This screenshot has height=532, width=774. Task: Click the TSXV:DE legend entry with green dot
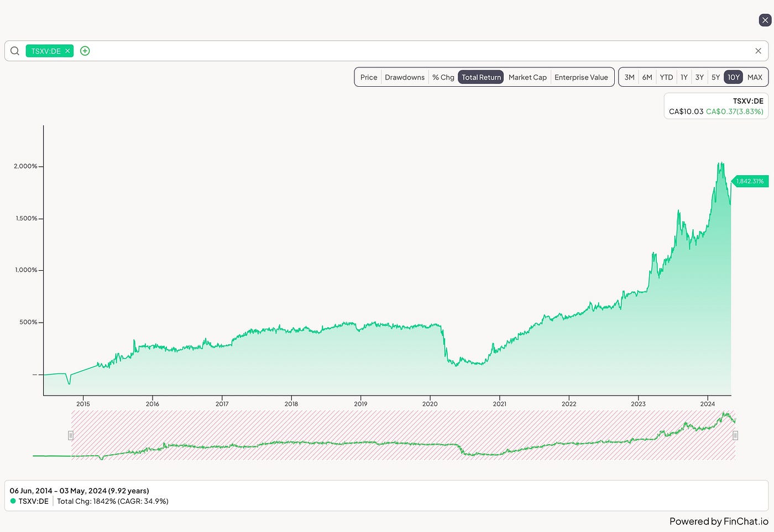29,501
